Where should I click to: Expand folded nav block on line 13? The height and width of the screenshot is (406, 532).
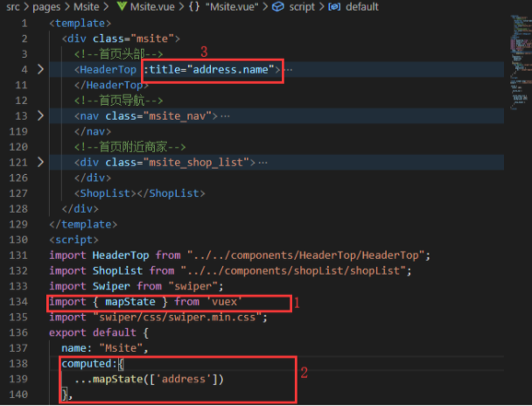pyautogui.click(x=40, y=115)
